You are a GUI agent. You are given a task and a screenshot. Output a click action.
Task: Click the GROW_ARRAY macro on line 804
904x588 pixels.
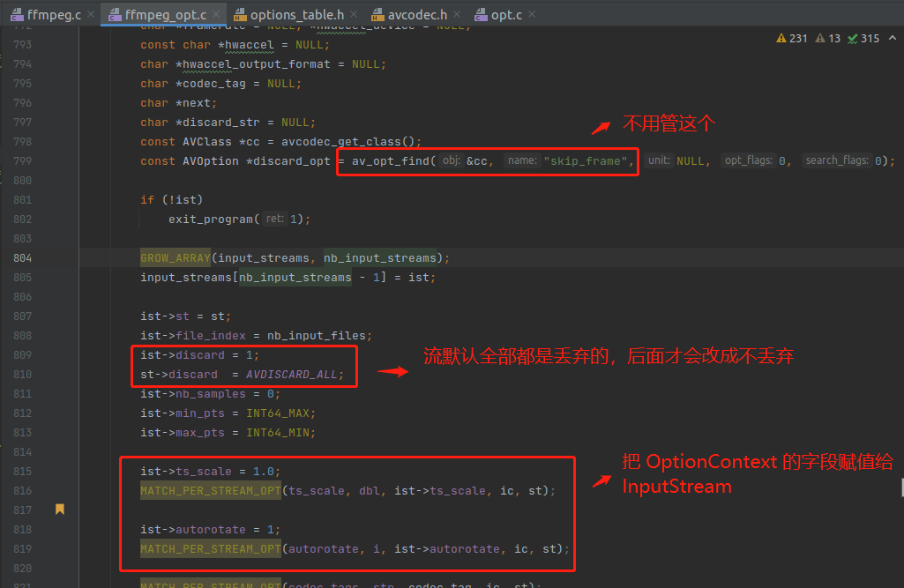[x=176, y=258]
